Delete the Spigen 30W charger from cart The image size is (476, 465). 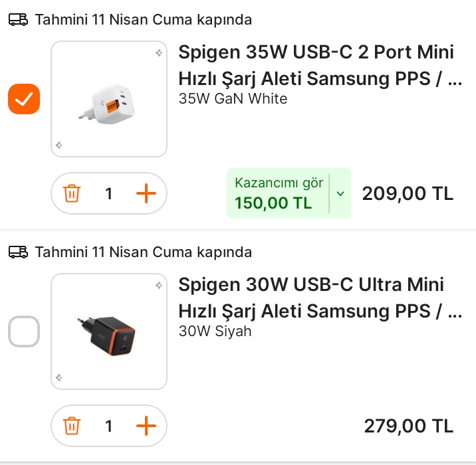[x=72, y=426]
